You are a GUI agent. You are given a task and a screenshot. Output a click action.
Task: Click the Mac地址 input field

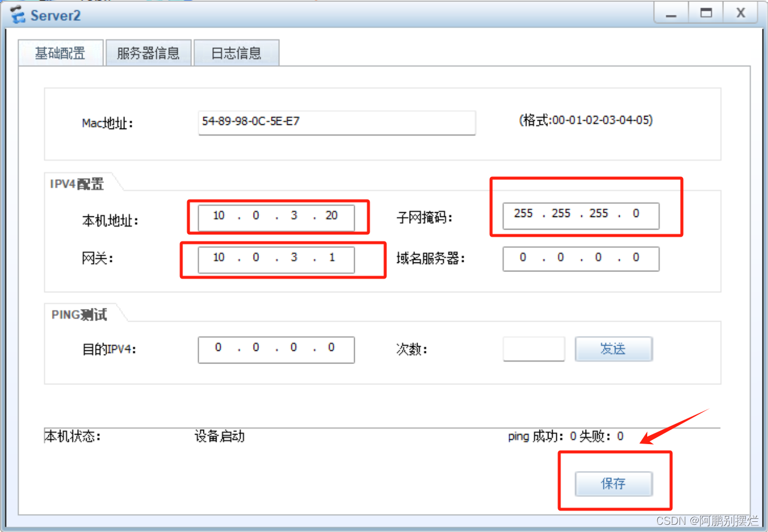[x=337, y=122]
